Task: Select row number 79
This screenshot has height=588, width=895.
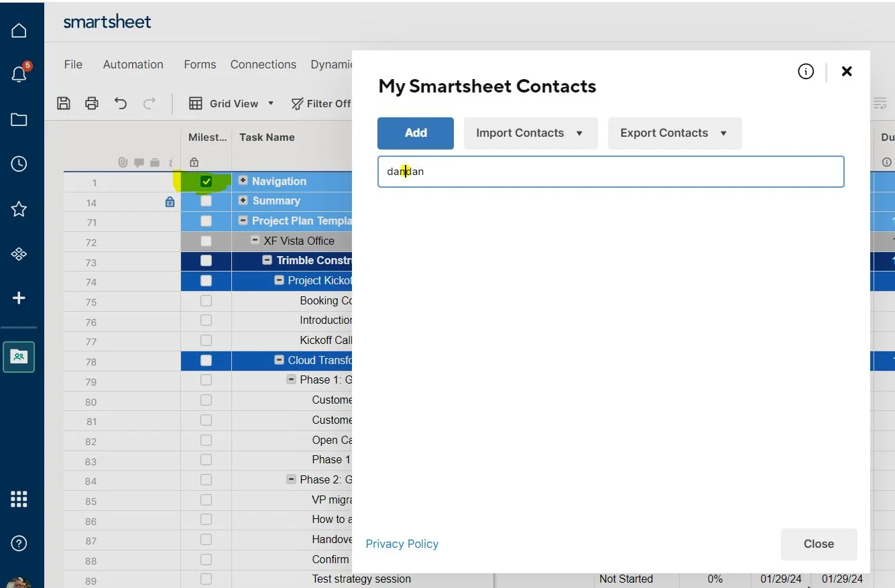Action: coord(91,381)
